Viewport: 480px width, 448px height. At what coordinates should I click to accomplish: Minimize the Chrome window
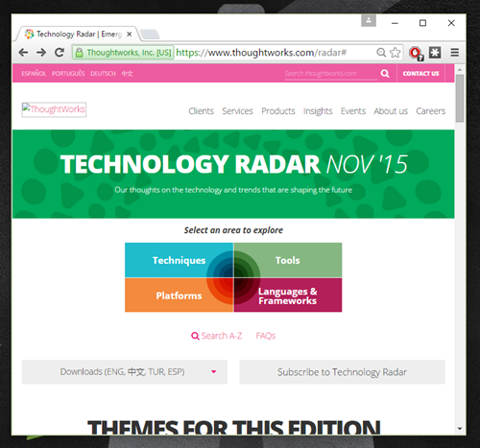(x=395, y=23)
